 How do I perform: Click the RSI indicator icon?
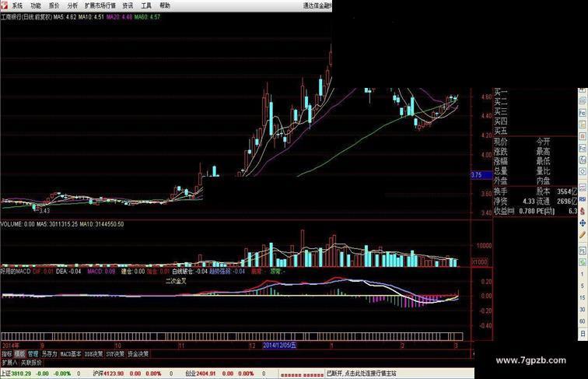pos(583,199)
